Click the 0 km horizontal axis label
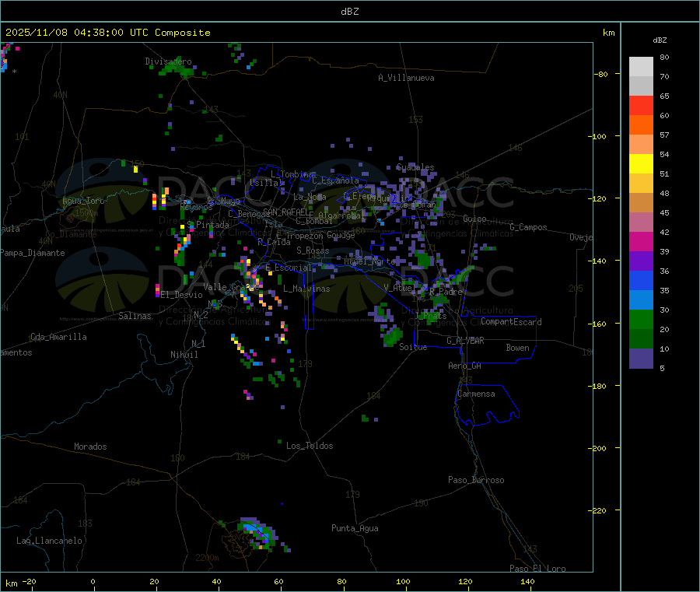 (93, 581)
